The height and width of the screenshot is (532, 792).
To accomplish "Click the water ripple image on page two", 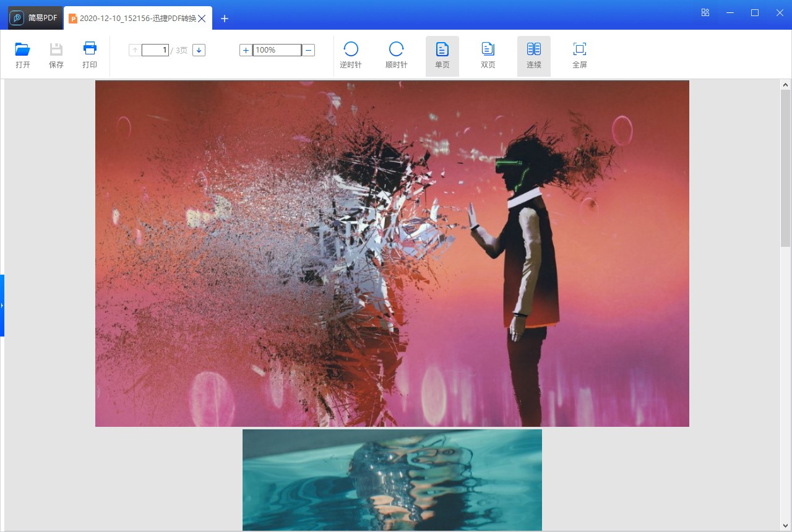I will click(x=392, y=480).
